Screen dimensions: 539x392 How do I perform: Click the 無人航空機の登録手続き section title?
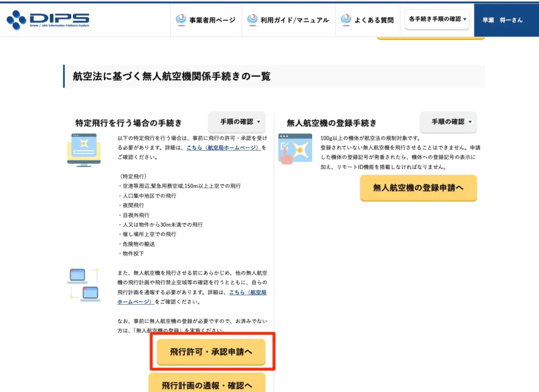click(331, 123)
